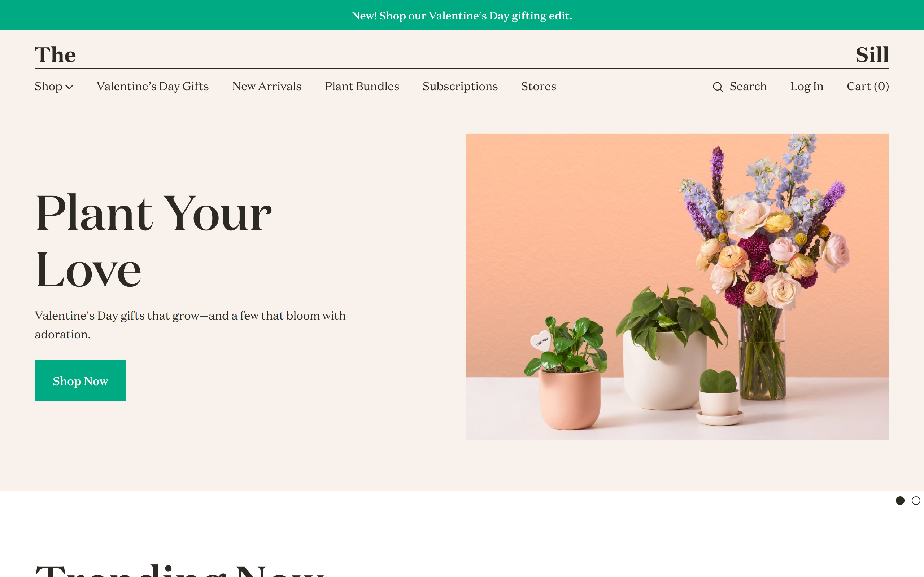Click the green Shop Now button

80,380
